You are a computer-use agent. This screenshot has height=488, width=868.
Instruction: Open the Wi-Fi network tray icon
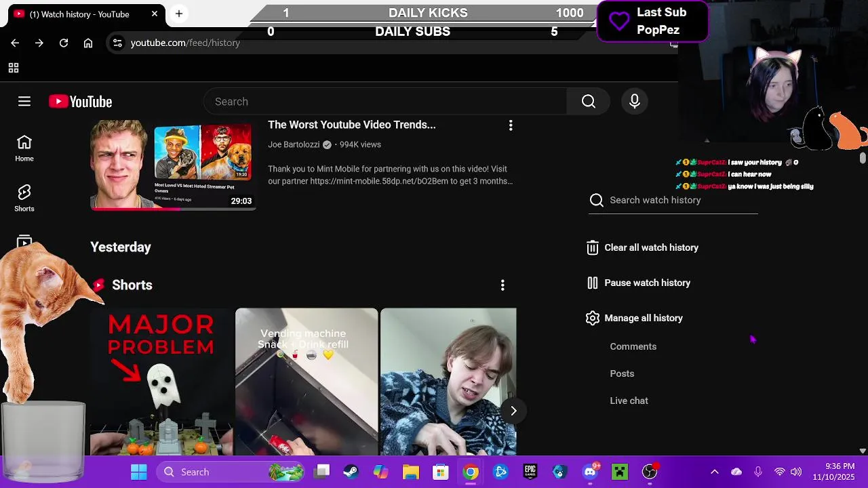point(780,472)
